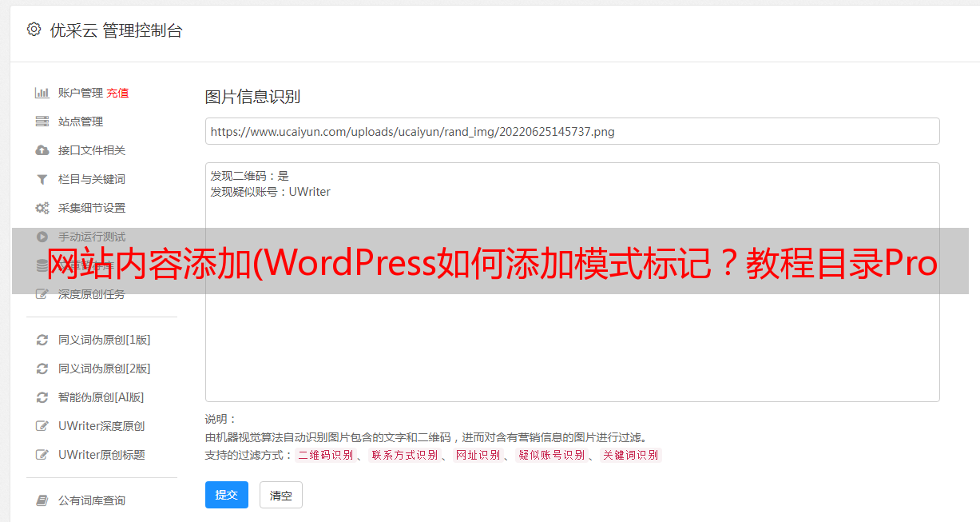The width and height of the screenshot is (980, 522).
Task: Select the 网址识别 tag
Action: pos(478,455)
